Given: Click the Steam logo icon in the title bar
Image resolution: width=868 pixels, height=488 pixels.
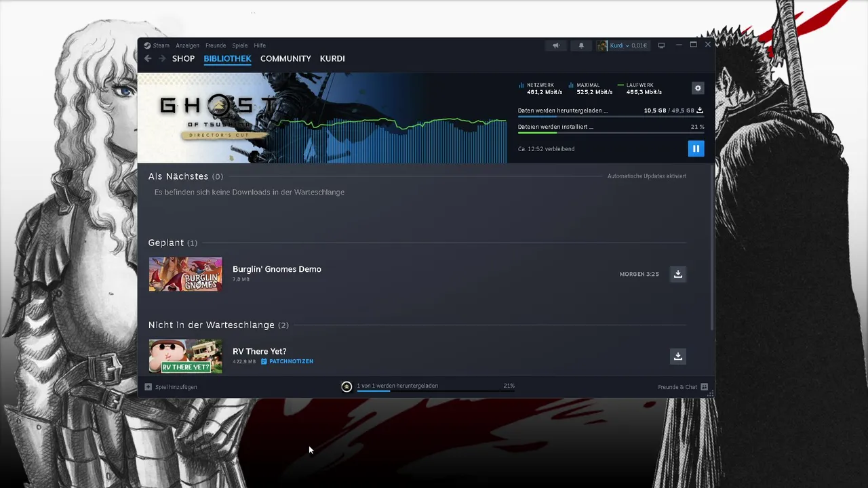Looking at the screenshot, I should pos(147,45).
